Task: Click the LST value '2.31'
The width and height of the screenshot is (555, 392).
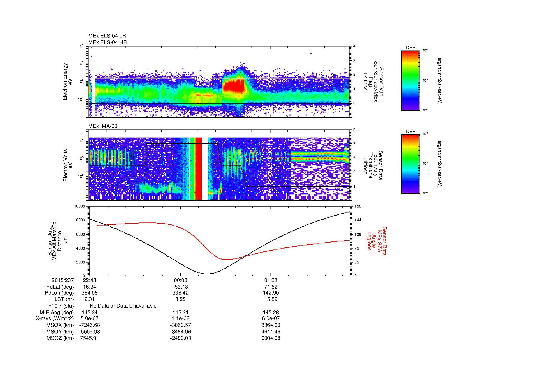Action: (x=89, y=299)
